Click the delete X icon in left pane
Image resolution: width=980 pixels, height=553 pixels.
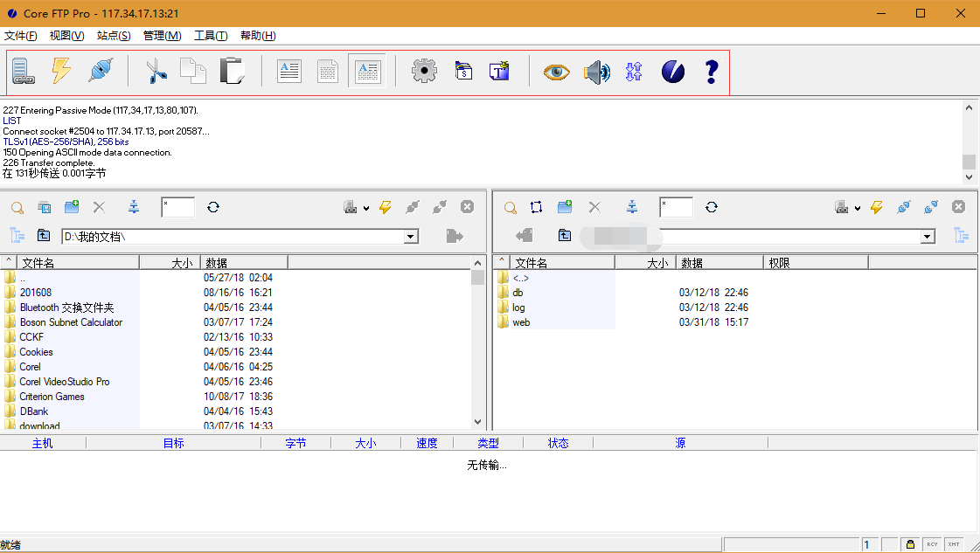99,207
